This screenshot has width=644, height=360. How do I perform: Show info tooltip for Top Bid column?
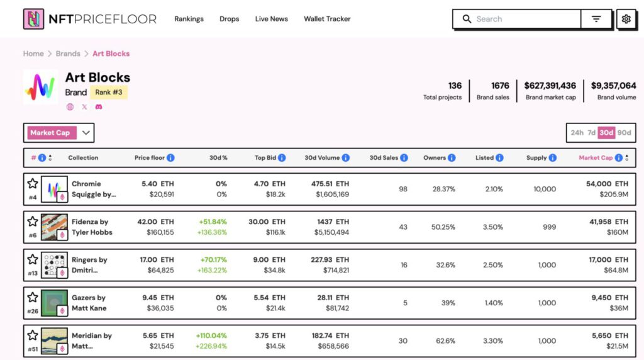(x=282, y=158)
